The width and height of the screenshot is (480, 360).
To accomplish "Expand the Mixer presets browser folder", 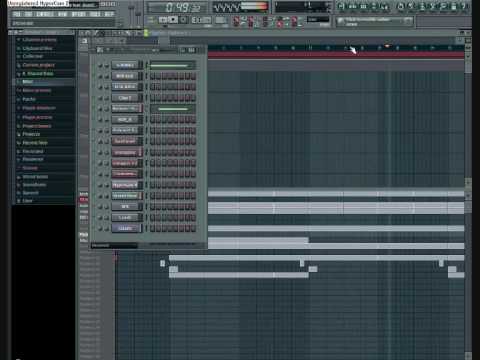I will (x=37, y=90).
